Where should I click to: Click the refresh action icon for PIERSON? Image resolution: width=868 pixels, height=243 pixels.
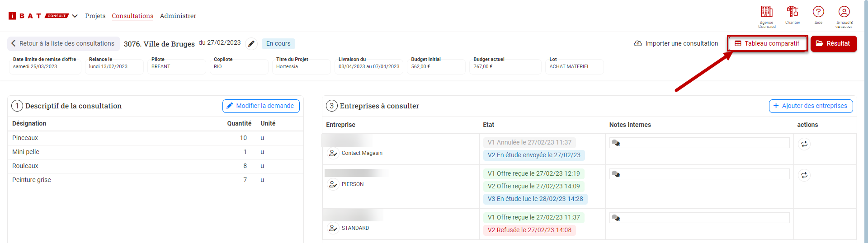[x=804, y=175]
